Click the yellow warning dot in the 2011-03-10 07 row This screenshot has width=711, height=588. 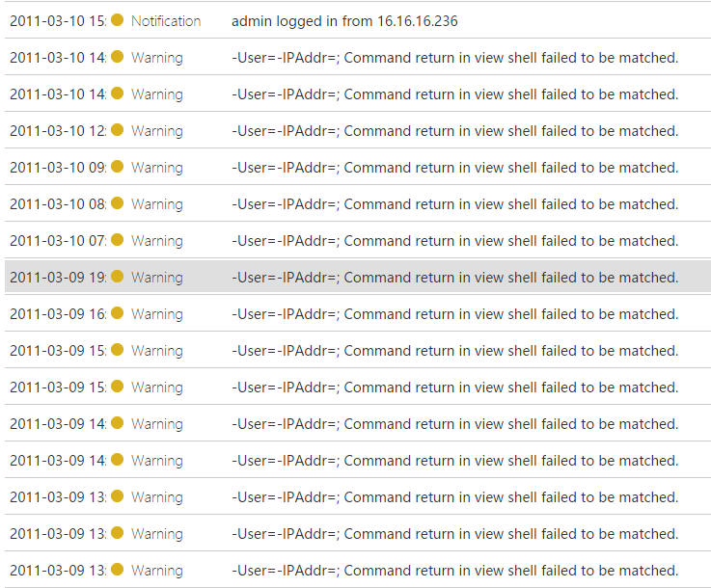(x=117, y=240)
